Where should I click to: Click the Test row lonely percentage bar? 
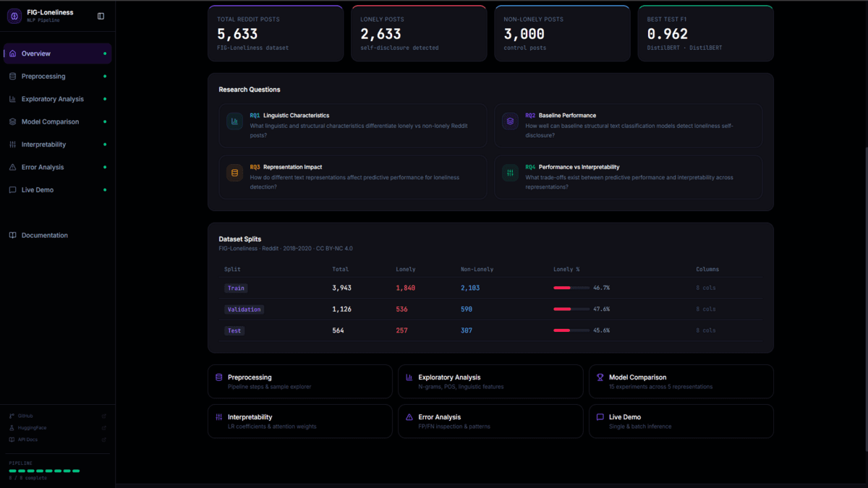571,330
